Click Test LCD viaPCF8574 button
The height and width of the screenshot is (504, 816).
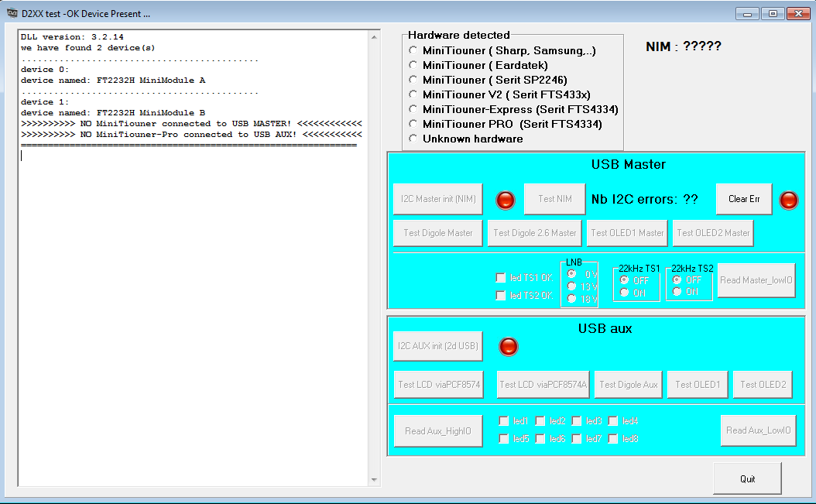439,384
